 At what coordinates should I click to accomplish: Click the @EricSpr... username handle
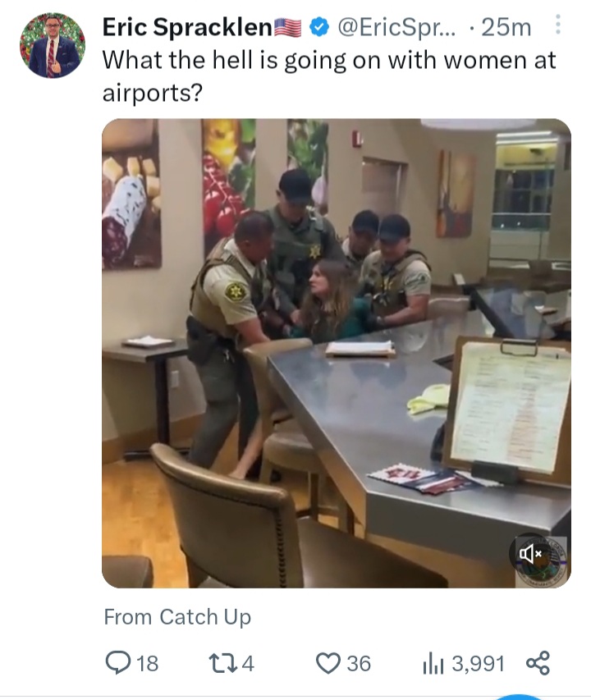(396, 27)
